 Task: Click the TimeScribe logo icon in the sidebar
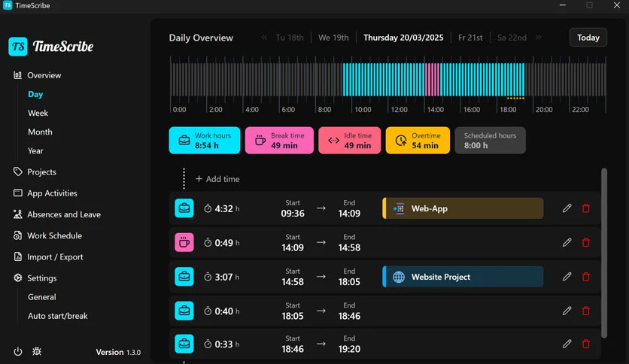pos(17,47)
